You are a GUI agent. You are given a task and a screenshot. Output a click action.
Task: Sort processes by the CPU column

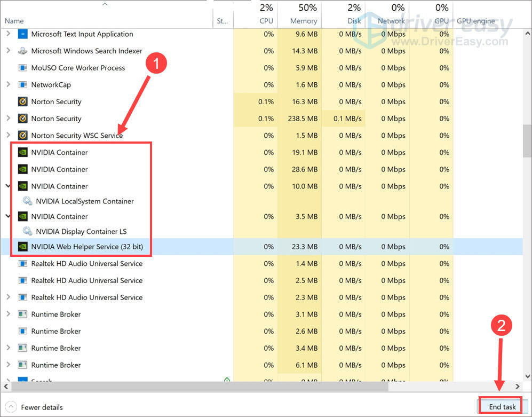266,21
